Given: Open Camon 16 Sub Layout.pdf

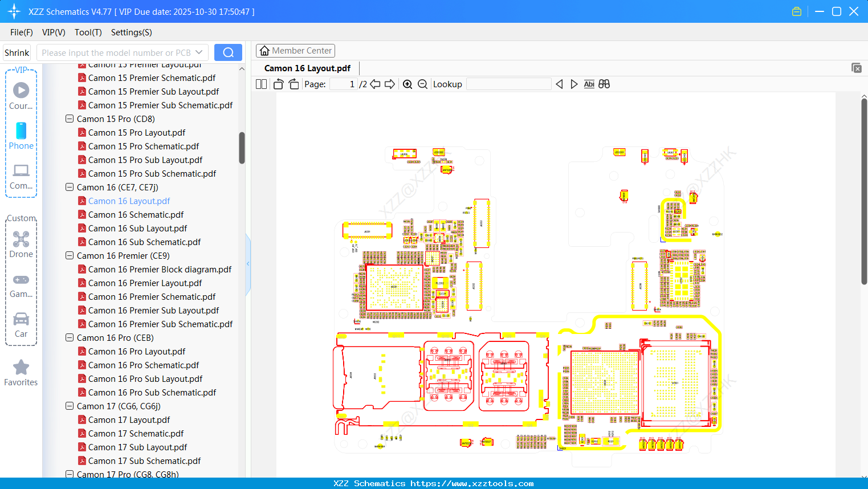Looking at the screenshot, I should [137, 228].
